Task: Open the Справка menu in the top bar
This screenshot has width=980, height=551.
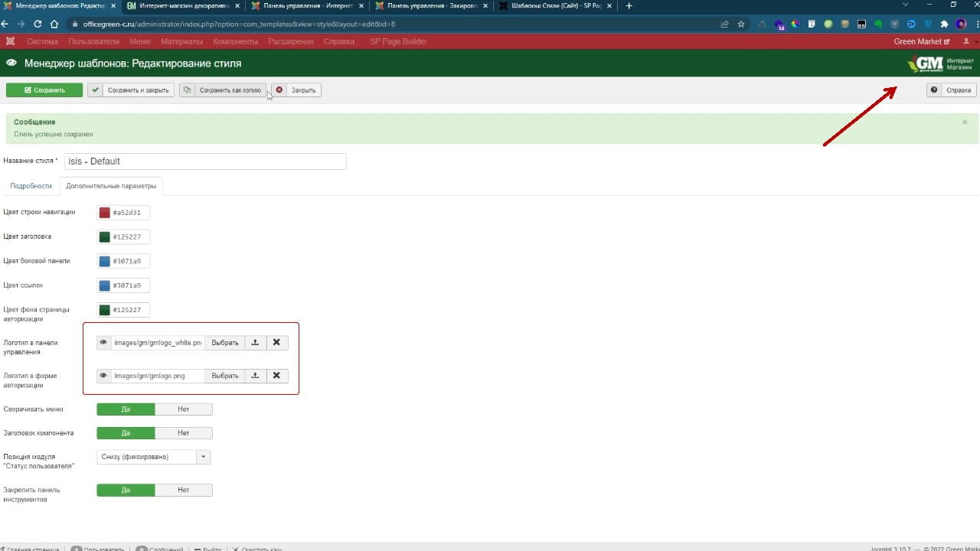Action: [x=339, y=41]
